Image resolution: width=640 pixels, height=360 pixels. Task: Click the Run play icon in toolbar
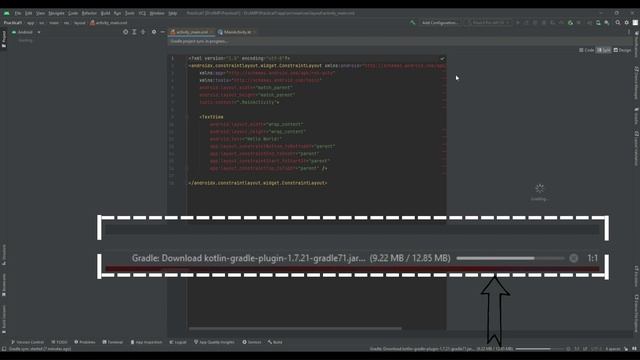tap(518, 23)
